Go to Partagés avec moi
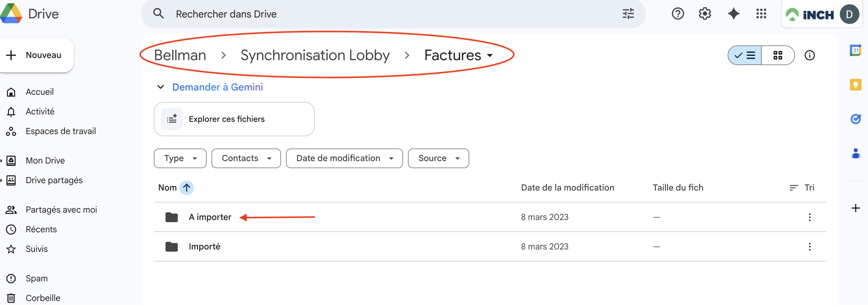Screen dimensions: 868x305 pyautogui.click(x=61, y=210)
